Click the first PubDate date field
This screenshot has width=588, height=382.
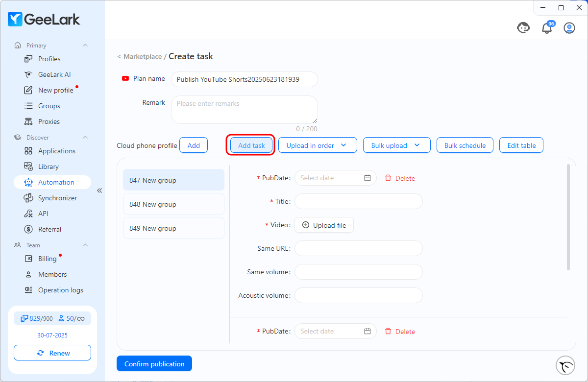[x=336, y=178]
